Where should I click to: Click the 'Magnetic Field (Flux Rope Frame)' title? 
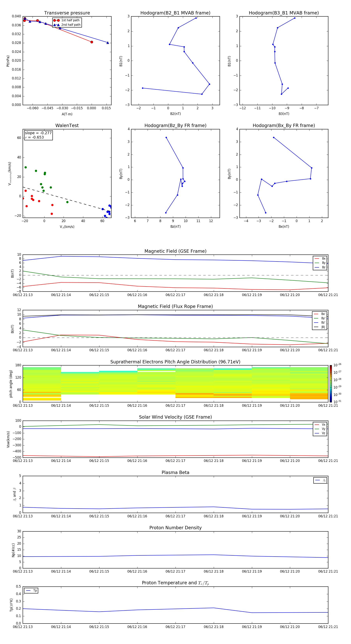coord(175,307)
